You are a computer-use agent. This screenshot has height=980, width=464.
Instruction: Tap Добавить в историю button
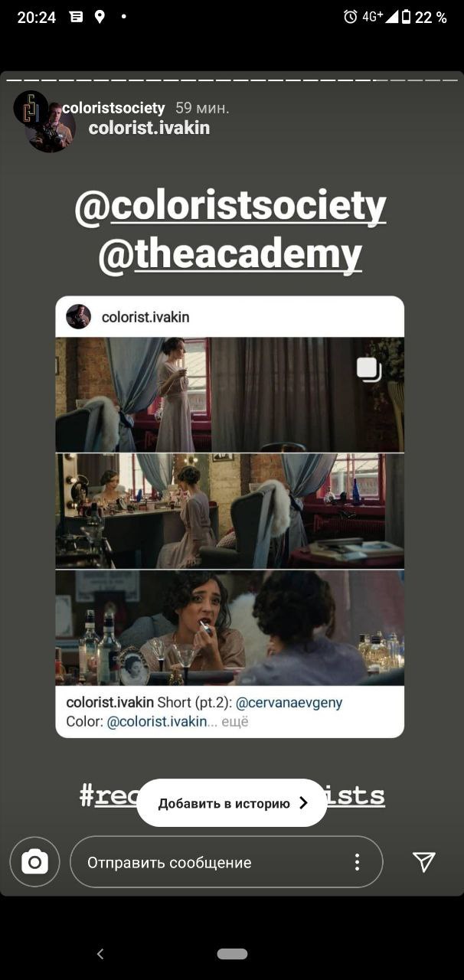[232, 803]
